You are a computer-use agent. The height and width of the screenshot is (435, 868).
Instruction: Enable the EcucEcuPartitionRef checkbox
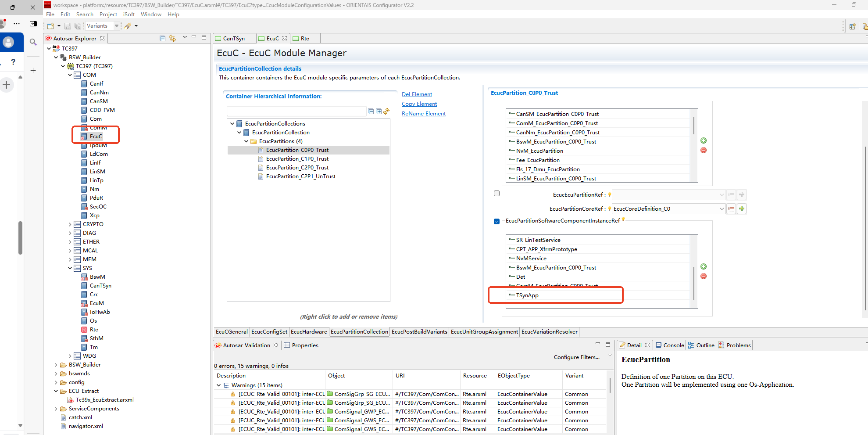point(497,194)
